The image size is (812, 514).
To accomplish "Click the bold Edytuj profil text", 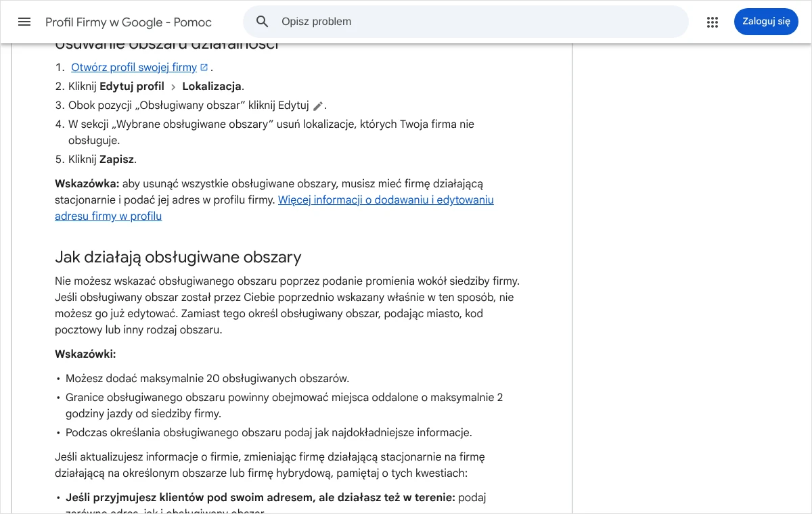I will 132,87.
